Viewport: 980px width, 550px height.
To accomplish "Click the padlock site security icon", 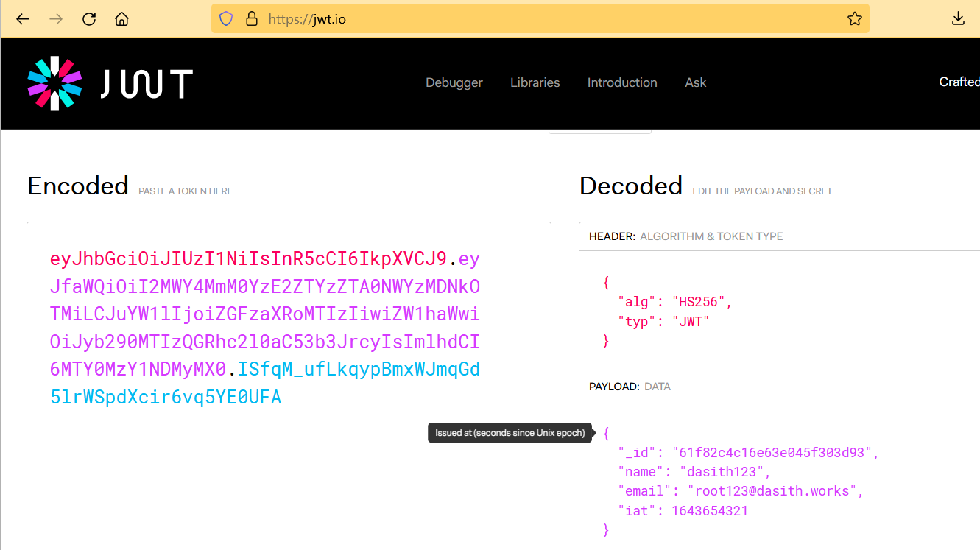I will point(251,19).
